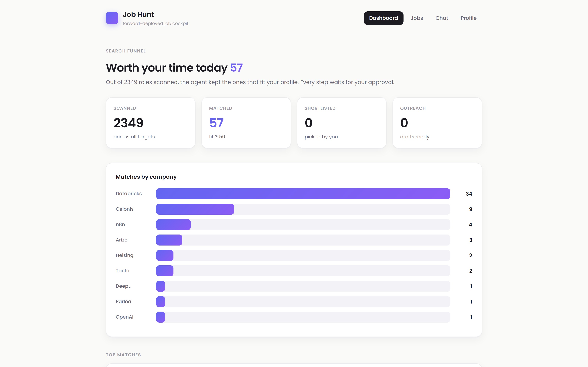Click the purple Job Hunt logo icon
This screenshot has width=588, height=367.
112,18
